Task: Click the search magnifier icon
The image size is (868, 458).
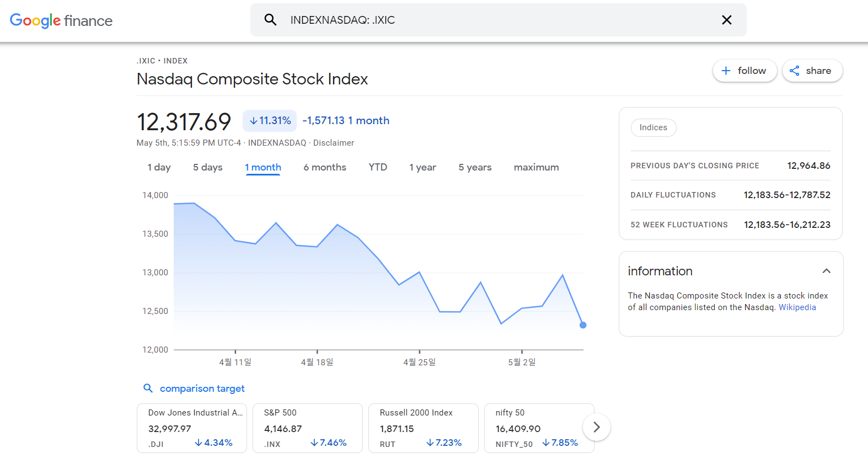Action: click(x=270, y=20)
